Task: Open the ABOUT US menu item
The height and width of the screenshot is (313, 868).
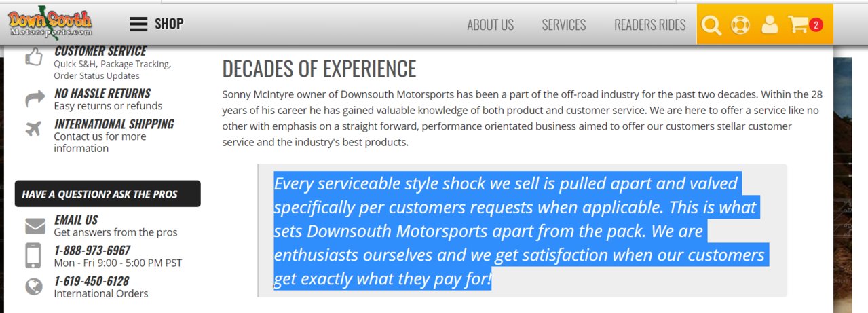Action: [x=490, y=25]
